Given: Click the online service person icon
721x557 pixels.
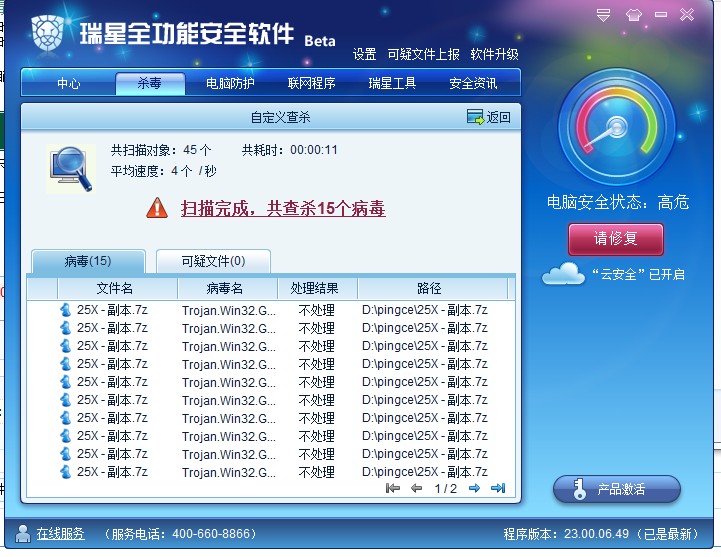Looking at the screenshot, I should coord(23,534).
